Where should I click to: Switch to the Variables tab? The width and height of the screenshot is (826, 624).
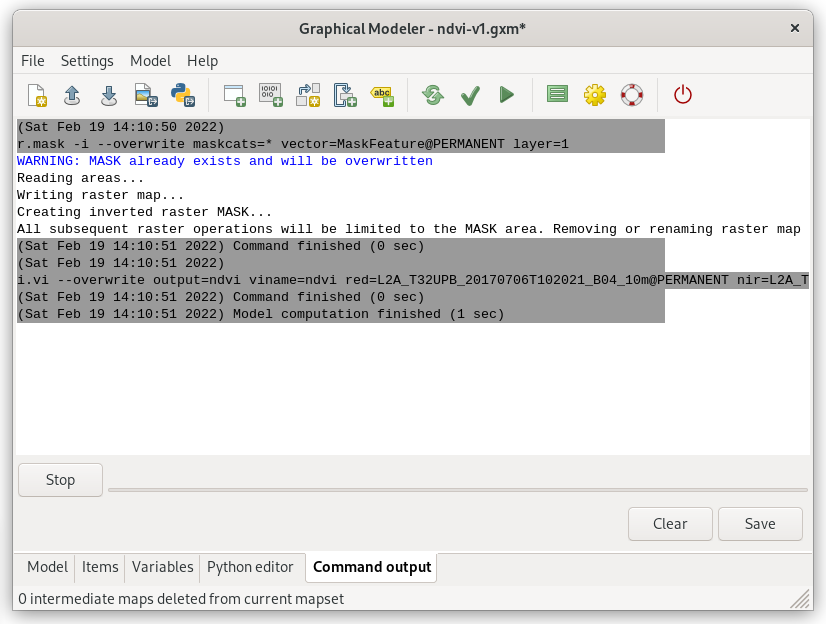162,567
